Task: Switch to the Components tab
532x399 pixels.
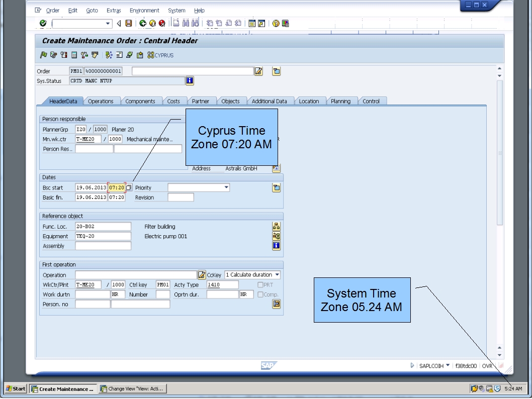Action: pos(141,101)
